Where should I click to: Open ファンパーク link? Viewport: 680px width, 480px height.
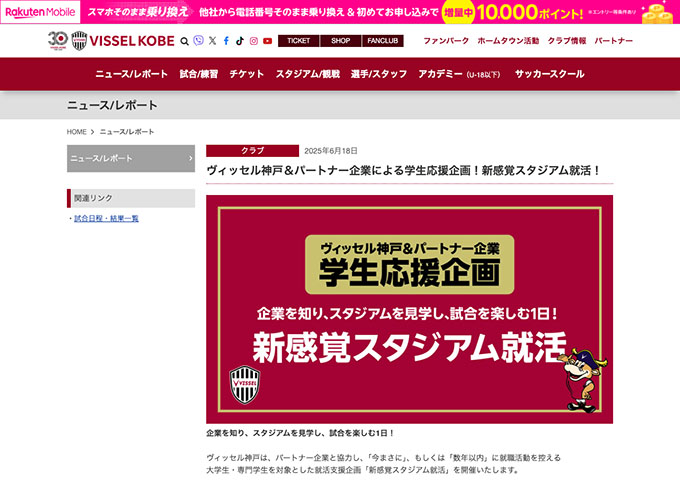pyautogui.click(x=446, y=41)
